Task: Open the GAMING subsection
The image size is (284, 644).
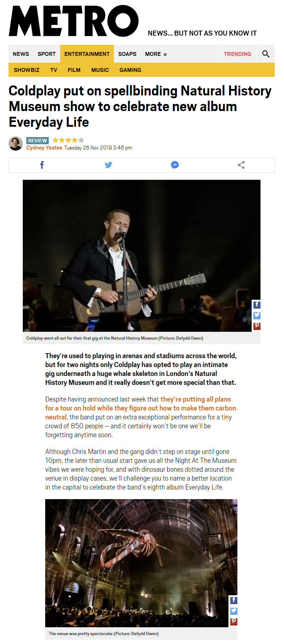Action: (130, 70)
